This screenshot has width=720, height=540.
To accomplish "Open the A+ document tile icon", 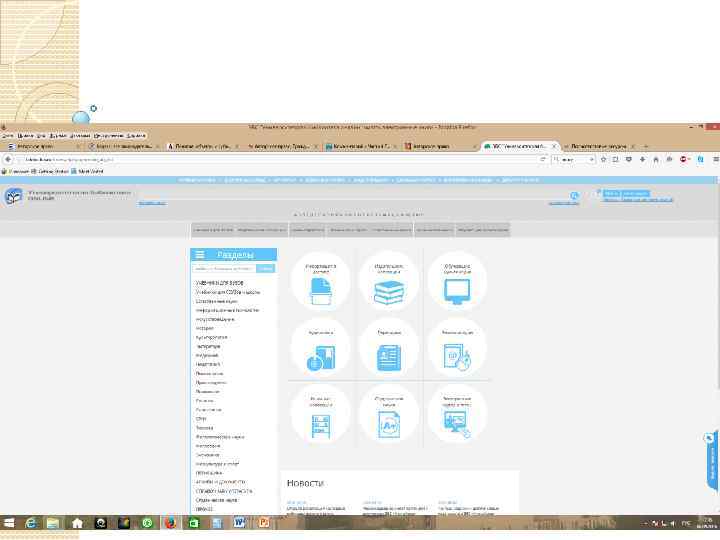I will click(x=389, y=425).
